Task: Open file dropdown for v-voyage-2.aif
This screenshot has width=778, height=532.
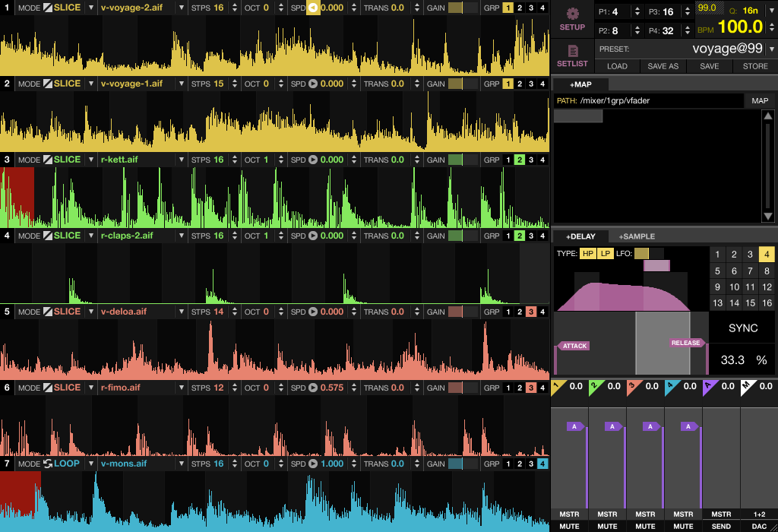Action: pos(181,8)
